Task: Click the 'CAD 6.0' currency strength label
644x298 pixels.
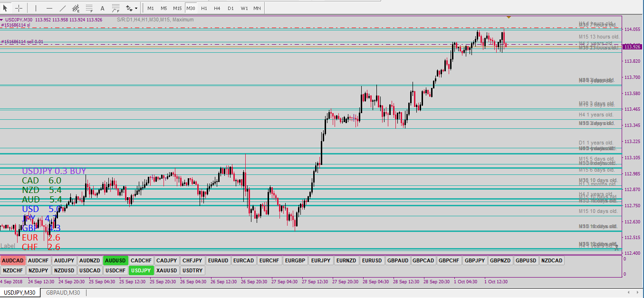Action: [41, 181]
